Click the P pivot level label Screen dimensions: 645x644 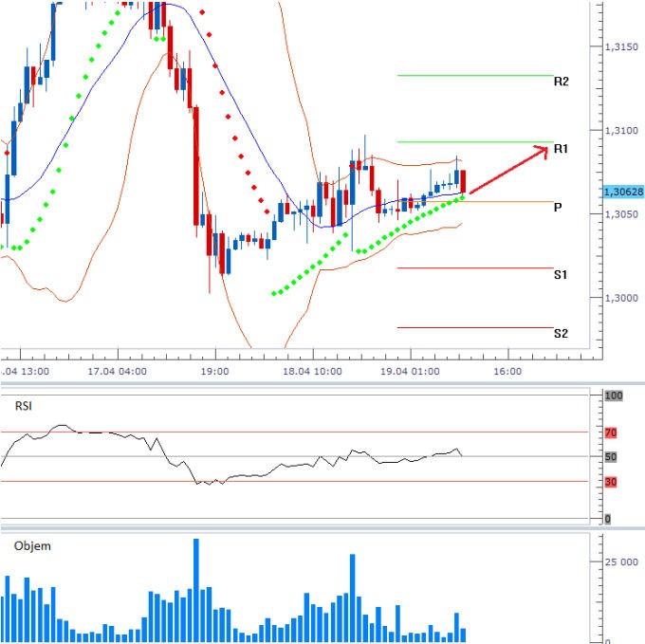pos(558,208)
